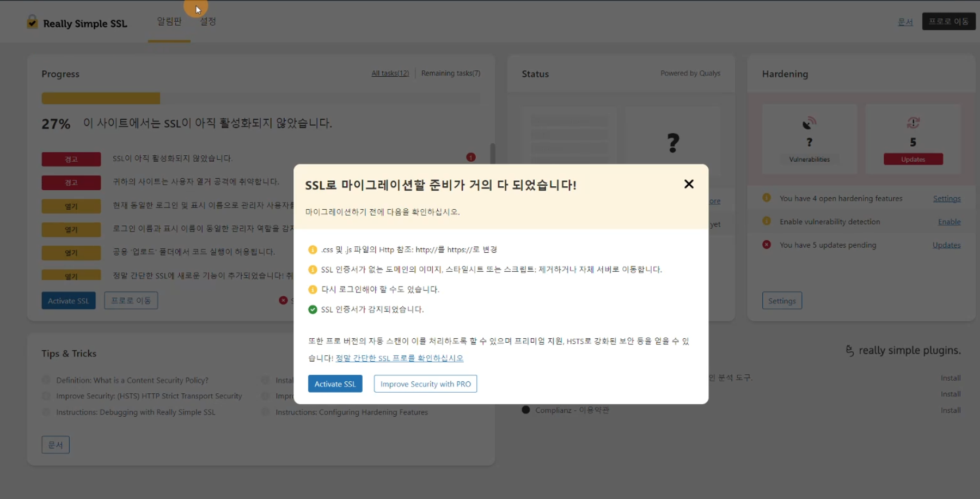Click warning icon for 다시 로그인 item
The height and width of the screenshot is (499, 980).
(x=313, y=289)
